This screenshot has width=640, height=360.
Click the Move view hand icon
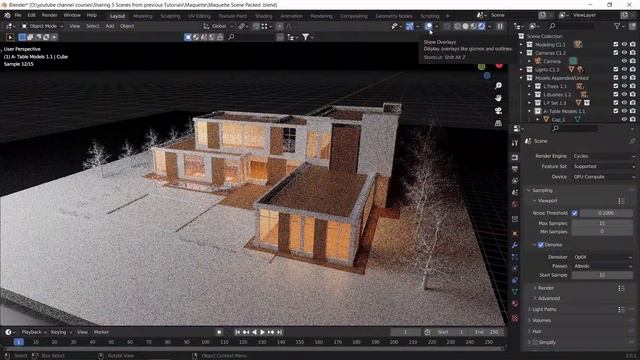(498, 98)
